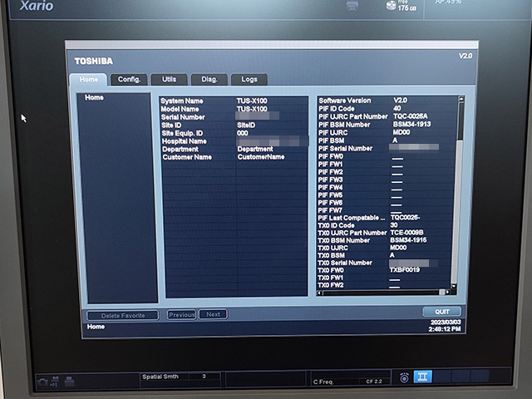Click the C Freq. field

coord(350,382)
